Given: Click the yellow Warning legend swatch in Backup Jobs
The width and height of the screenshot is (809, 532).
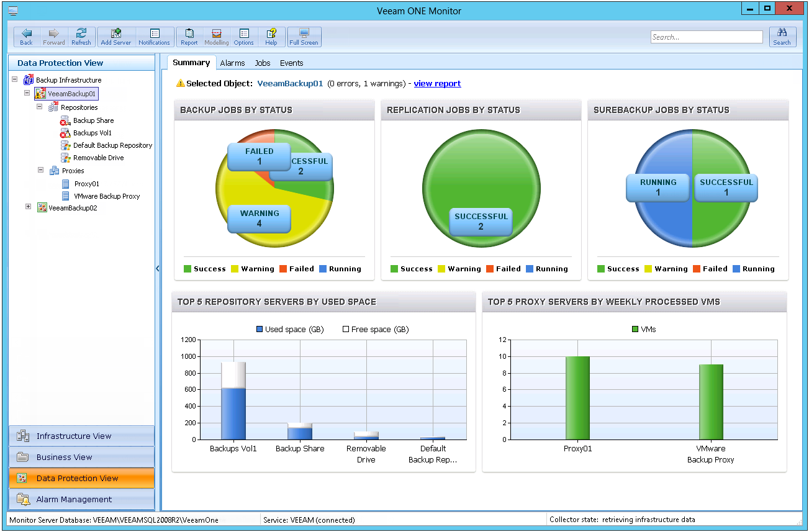Looking at the screenshot, I should tap(235, 269).
